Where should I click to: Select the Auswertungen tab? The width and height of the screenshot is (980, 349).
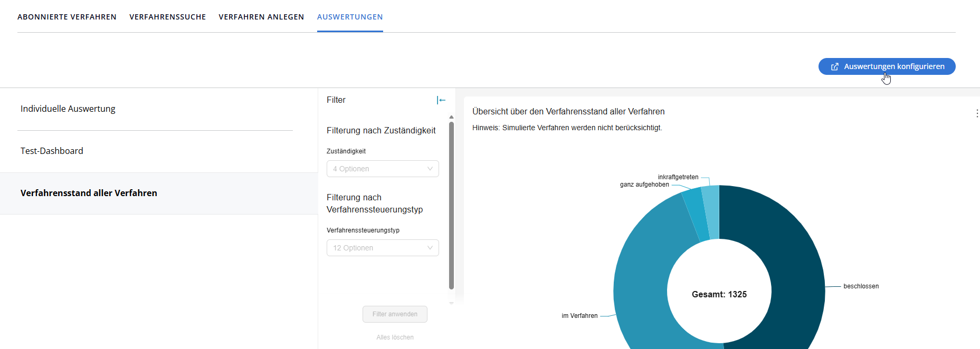pos(350,17)
